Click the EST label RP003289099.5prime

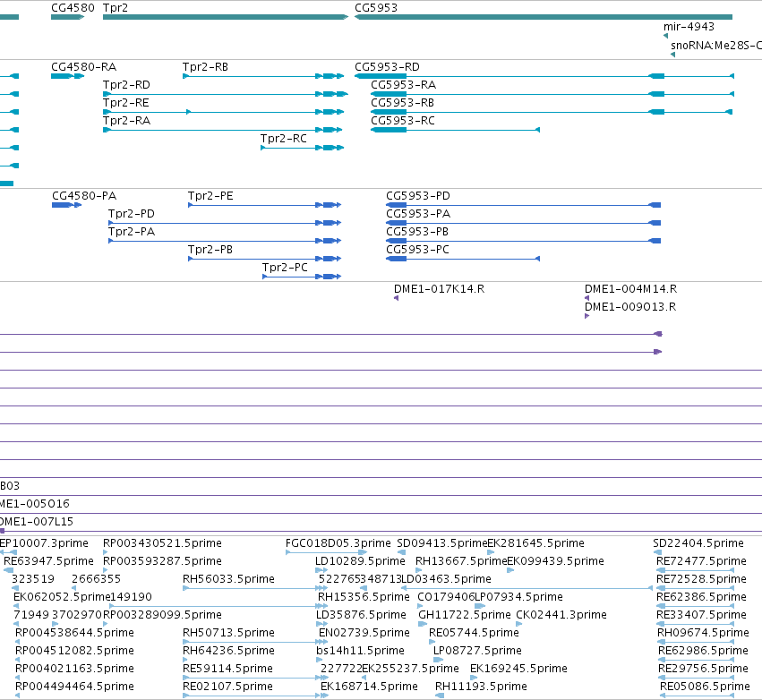coord(162,615)
